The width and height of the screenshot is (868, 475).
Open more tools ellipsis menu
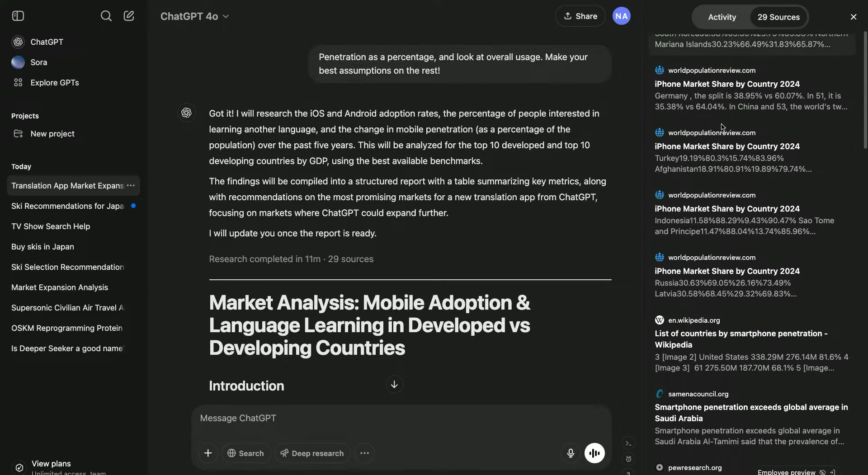[x=364, y=453]
